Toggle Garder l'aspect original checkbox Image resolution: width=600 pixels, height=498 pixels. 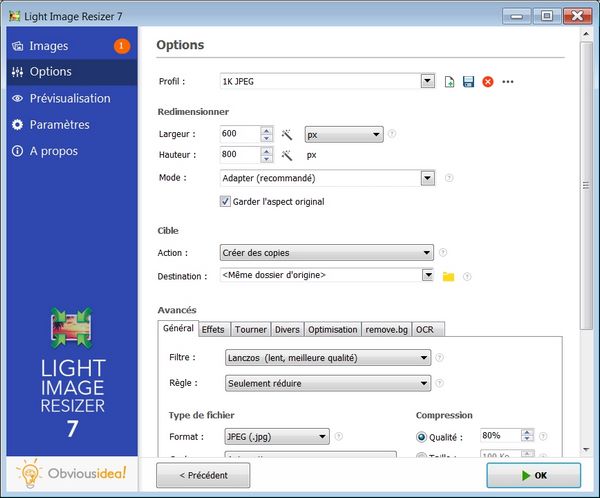pyautogui.click(x=225, y=201)
